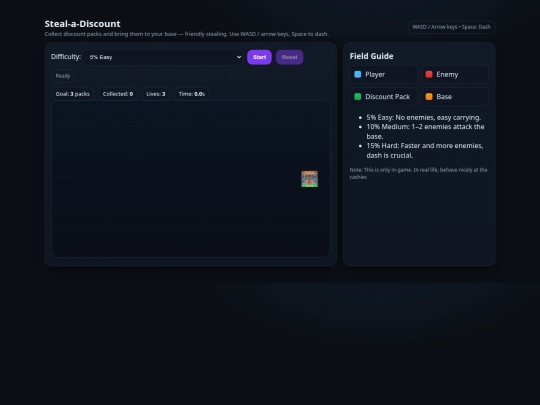
Task: Click the Ready status pill
Action: [63, 76]
